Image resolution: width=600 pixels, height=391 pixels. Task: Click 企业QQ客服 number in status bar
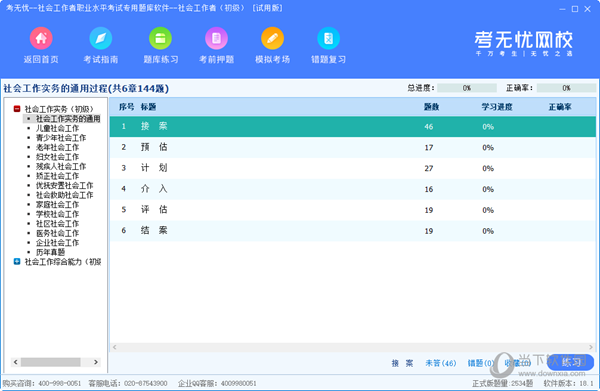tap(238, 383)
